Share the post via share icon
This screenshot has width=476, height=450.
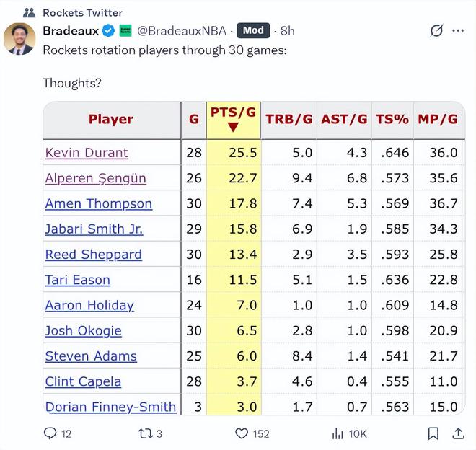(458, 433)
